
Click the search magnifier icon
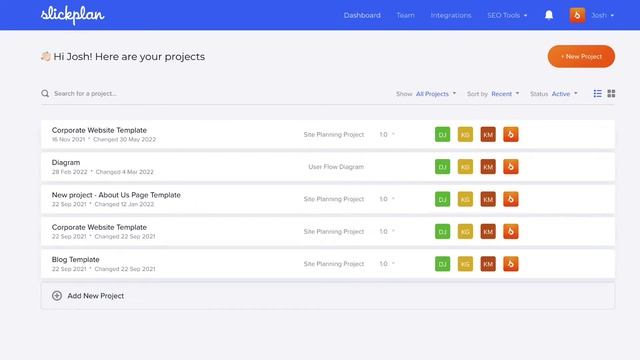coord(45,93)
